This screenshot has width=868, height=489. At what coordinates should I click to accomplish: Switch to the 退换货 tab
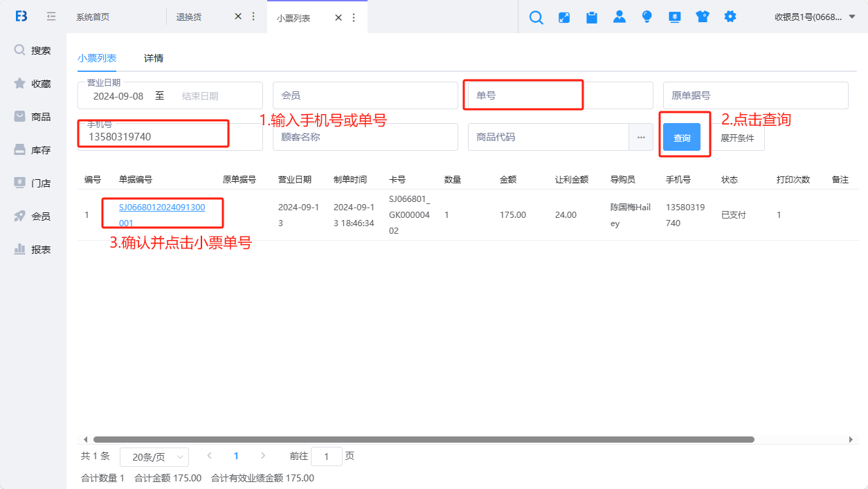[x=189, y=17]
